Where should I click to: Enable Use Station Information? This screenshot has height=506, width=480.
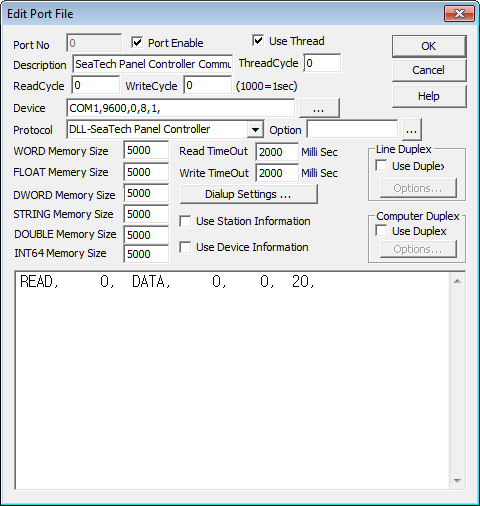(x=185, y=221)
